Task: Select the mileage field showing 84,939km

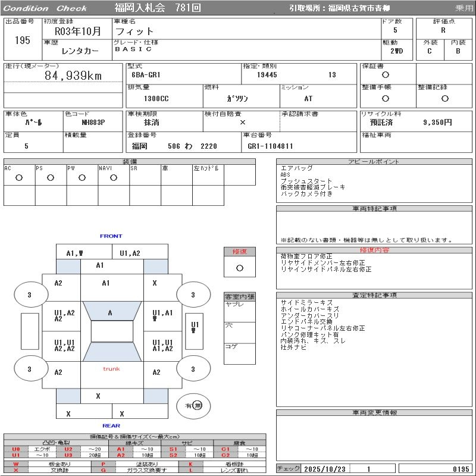Action: click(74, 76)
